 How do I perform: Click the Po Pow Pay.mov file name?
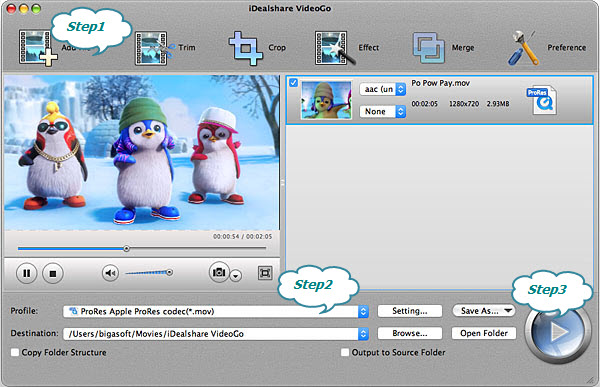[440, 83]
